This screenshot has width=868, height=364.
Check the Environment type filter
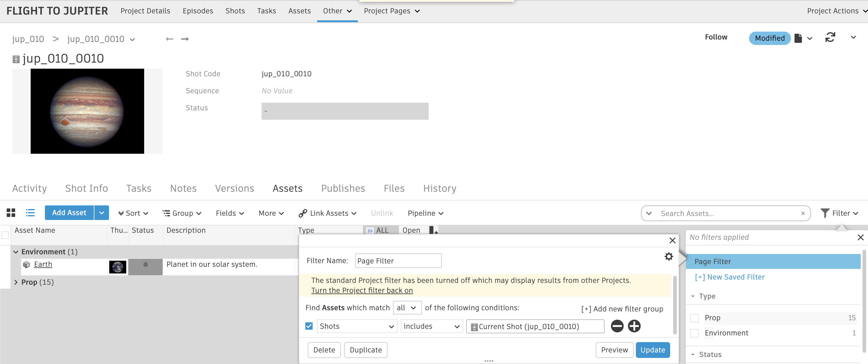click(694, 333)
